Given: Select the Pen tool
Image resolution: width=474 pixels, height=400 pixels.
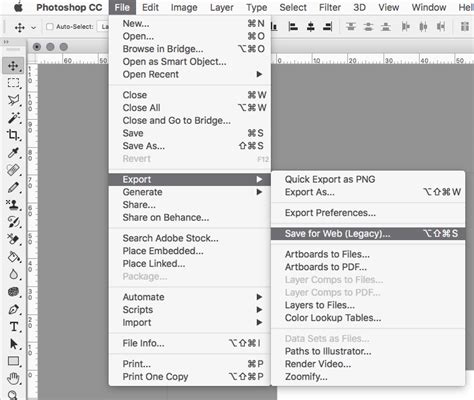Looking at the screenshot, I should (13, 309).
